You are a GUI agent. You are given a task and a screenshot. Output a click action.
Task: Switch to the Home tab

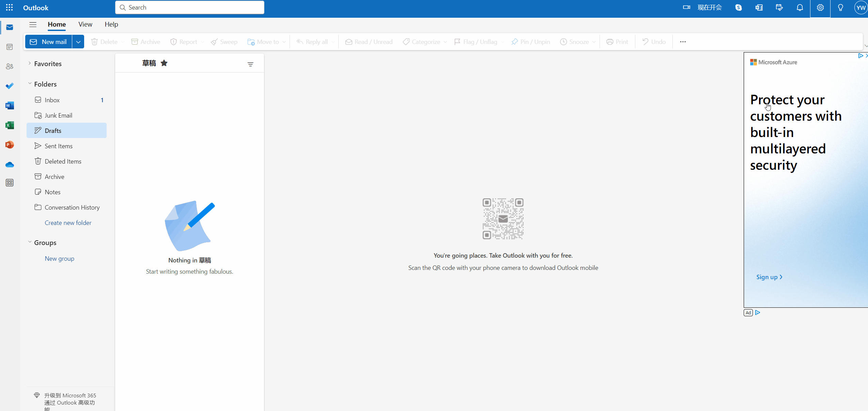[57, 25]
